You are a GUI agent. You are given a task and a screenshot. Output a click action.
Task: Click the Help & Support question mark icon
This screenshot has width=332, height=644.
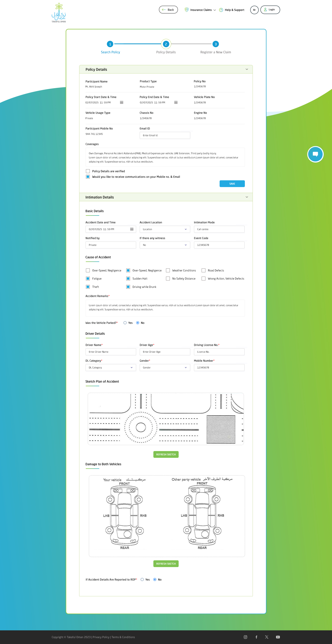click(x=221, y=10)
